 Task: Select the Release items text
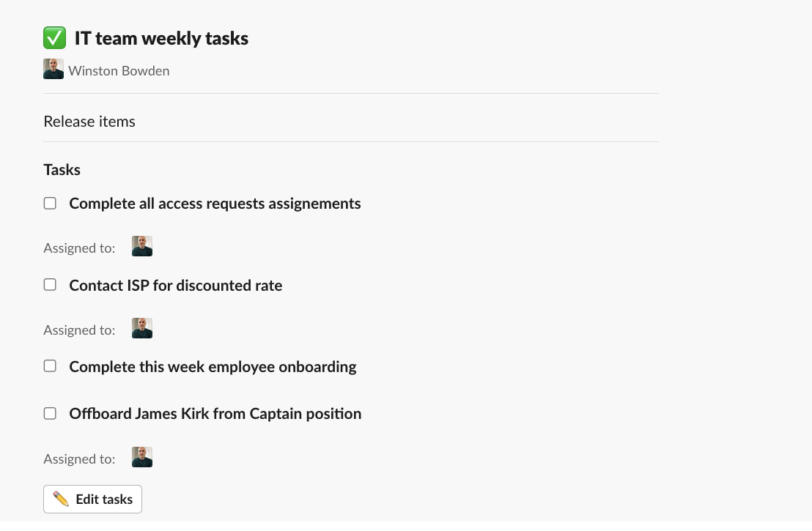[89, 122]
